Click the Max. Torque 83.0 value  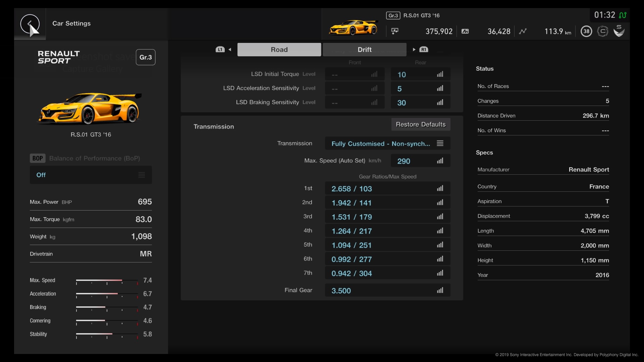point(144,219)
